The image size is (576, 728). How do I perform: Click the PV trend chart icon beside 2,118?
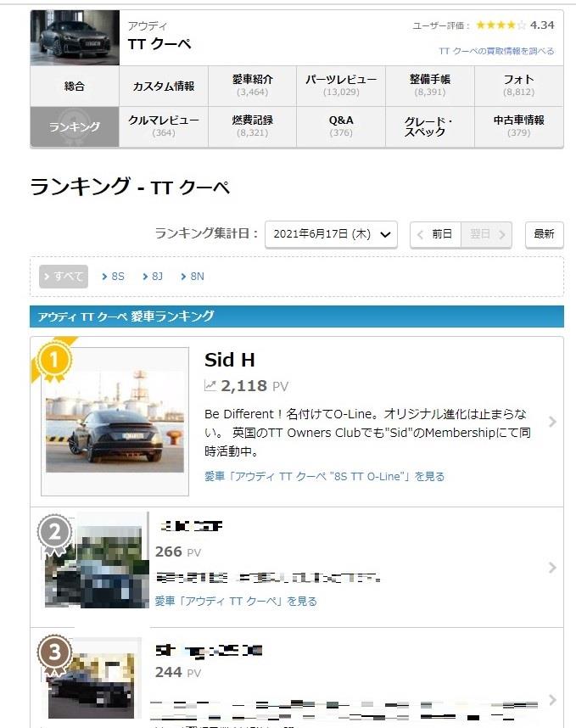coord(210,385)
